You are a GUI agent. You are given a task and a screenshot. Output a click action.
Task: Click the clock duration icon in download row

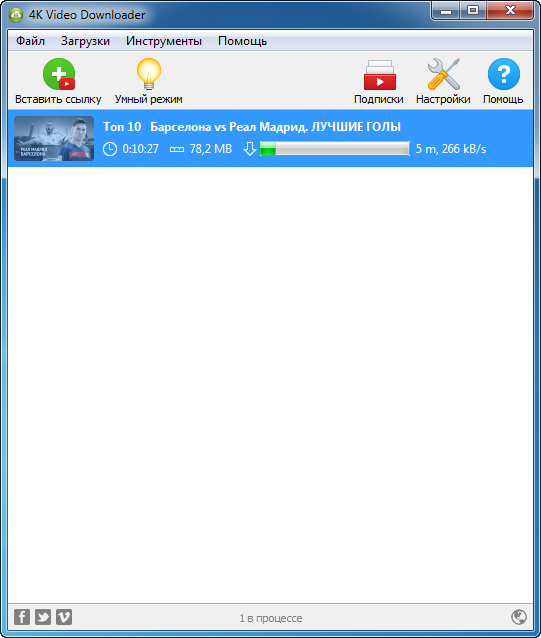click(x=110, y=149)
